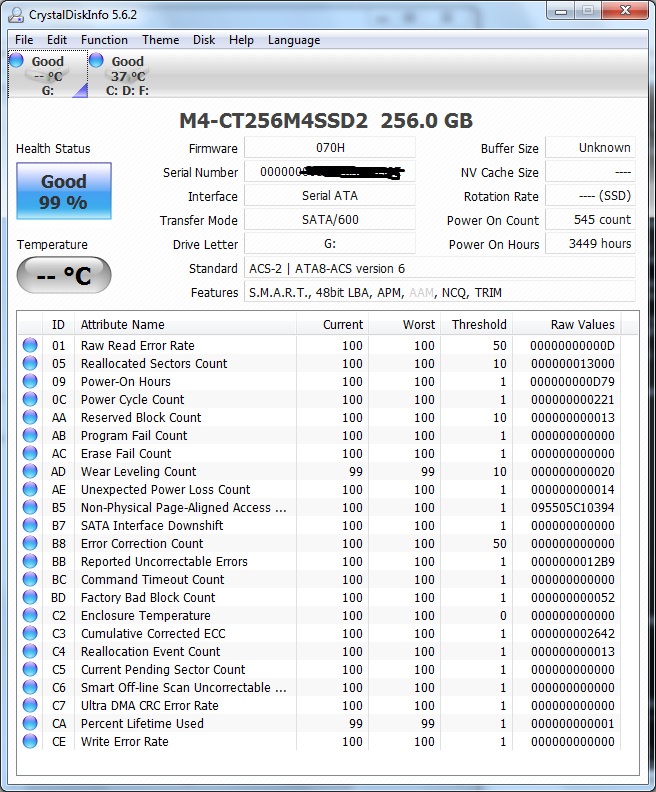The image size is (656, 792).
Task: Select raw value 095505C10394
Action: point(572,507)
